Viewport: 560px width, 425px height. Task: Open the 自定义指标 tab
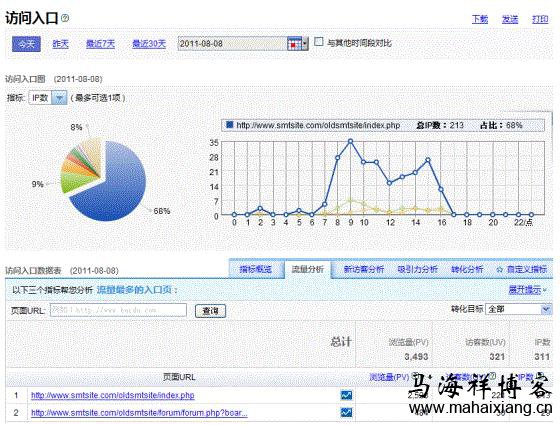pos(526,270)
